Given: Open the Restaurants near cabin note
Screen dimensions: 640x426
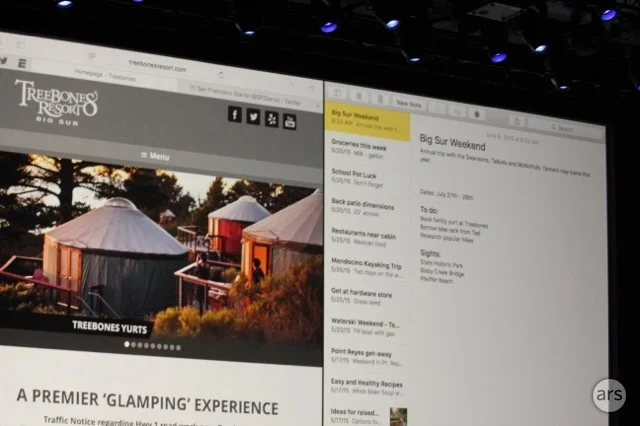Looking at the screenshot, I should coord(367,235).
